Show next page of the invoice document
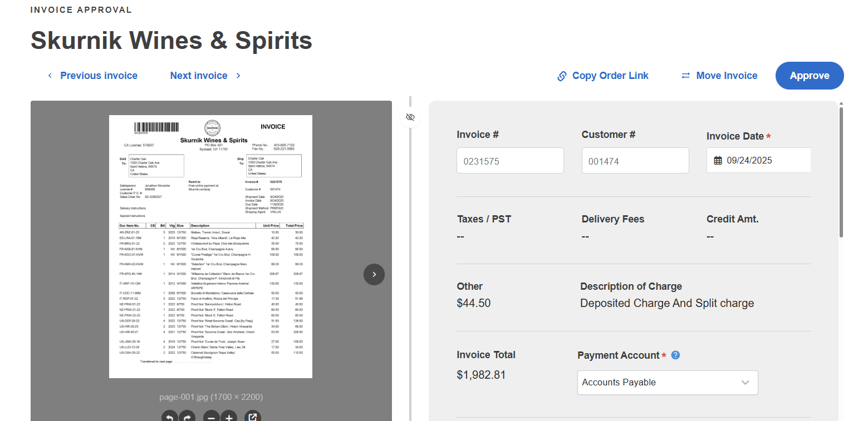 click(x=374, y=274)
